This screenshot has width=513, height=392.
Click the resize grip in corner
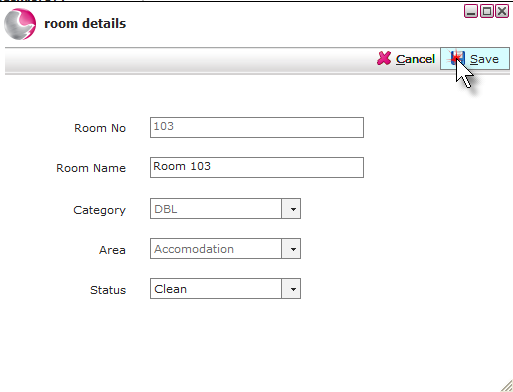point(507,386)
